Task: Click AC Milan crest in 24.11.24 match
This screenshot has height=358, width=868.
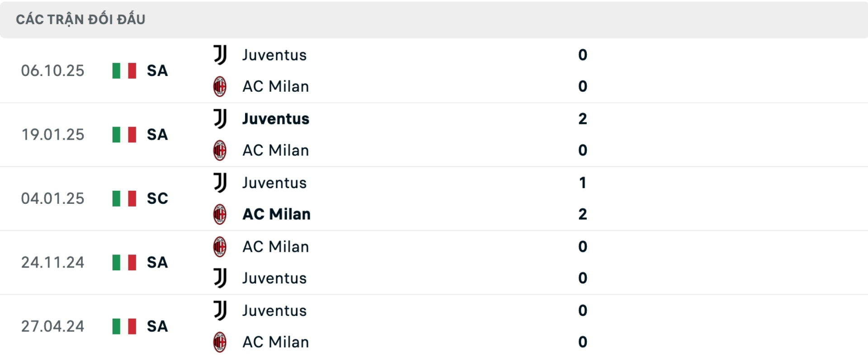Action: (220, 247)
